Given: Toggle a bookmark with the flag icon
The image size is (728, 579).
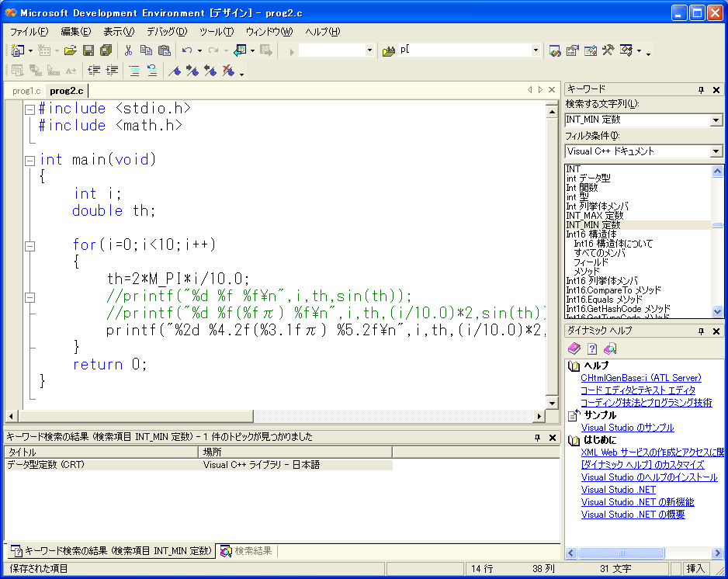Looking at the screenshot, I should tap(175, 71).
